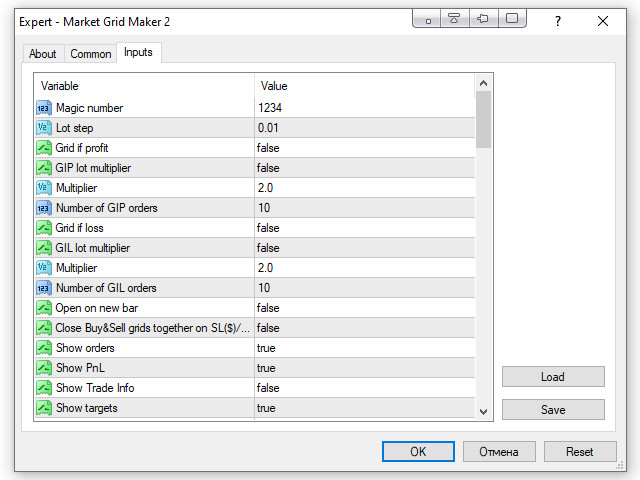
Task: Click the Lot step decimal icon
Action: pyautogui.click(x=44, y=128)
